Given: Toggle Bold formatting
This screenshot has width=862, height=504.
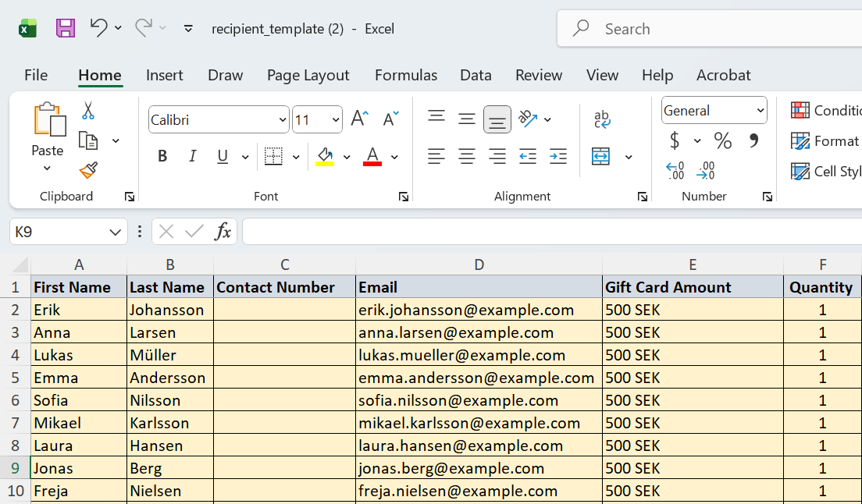Looking at the screenshot, I should point(162,157).
